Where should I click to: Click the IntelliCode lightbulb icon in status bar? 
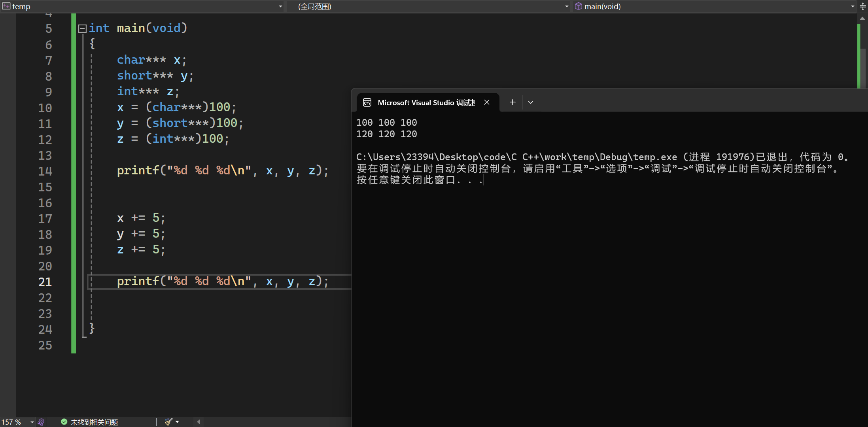coord(41,422)
